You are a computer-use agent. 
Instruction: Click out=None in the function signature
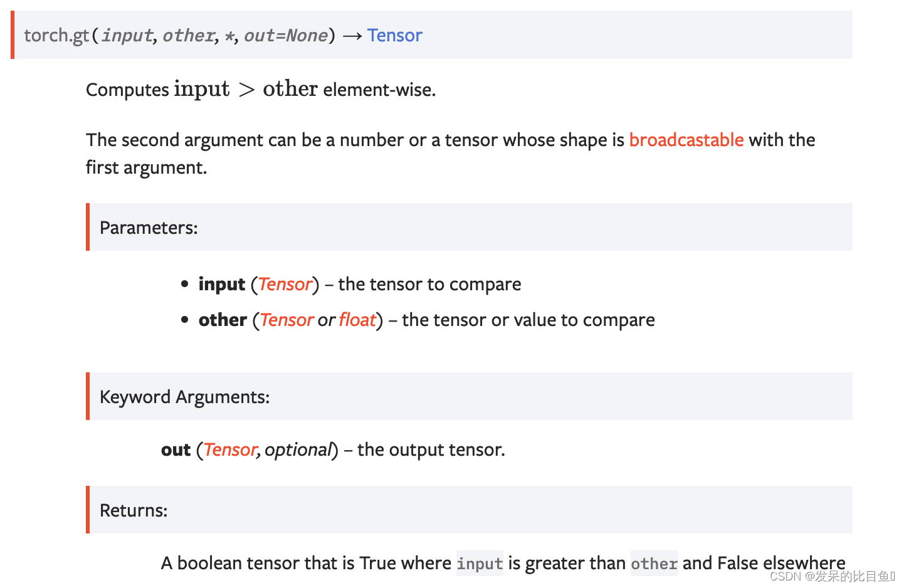coord(285,36)
